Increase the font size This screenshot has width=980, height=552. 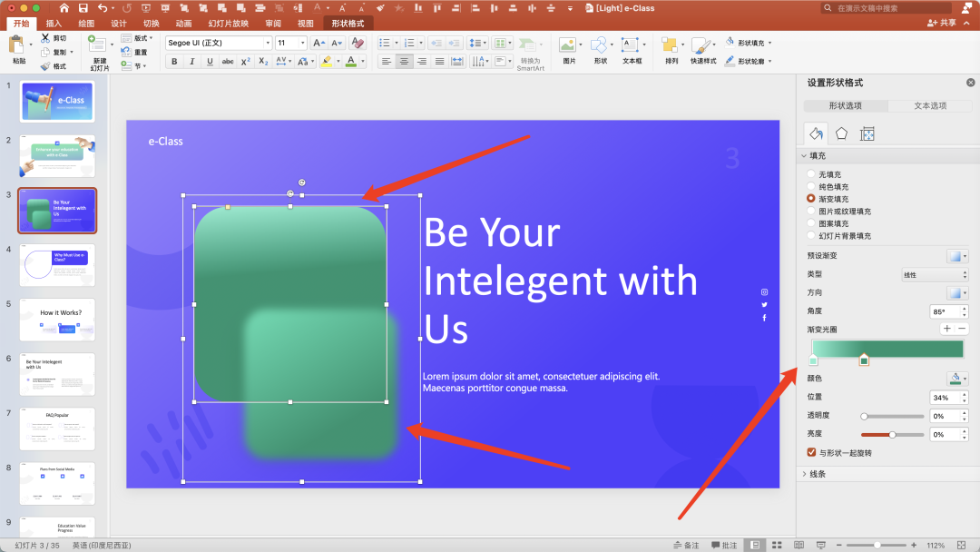click(318, 43)
